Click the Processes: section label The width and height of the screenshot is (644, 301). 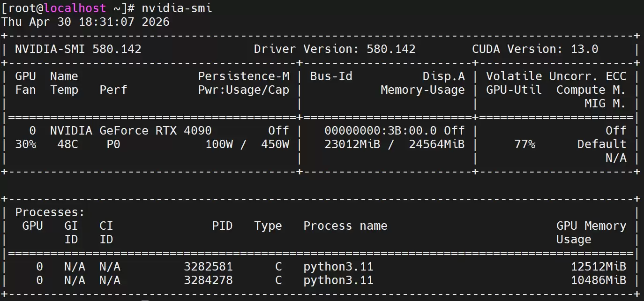pos(50,212)
